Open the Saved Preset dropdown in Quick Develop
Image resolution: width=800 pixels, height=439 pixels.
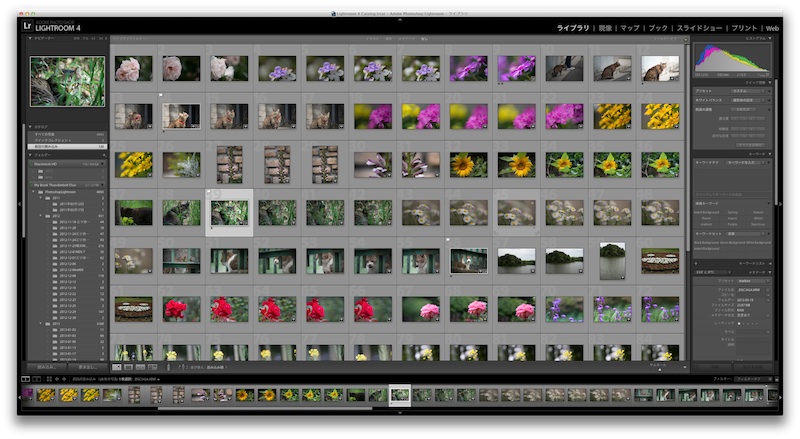coord(748,91)
